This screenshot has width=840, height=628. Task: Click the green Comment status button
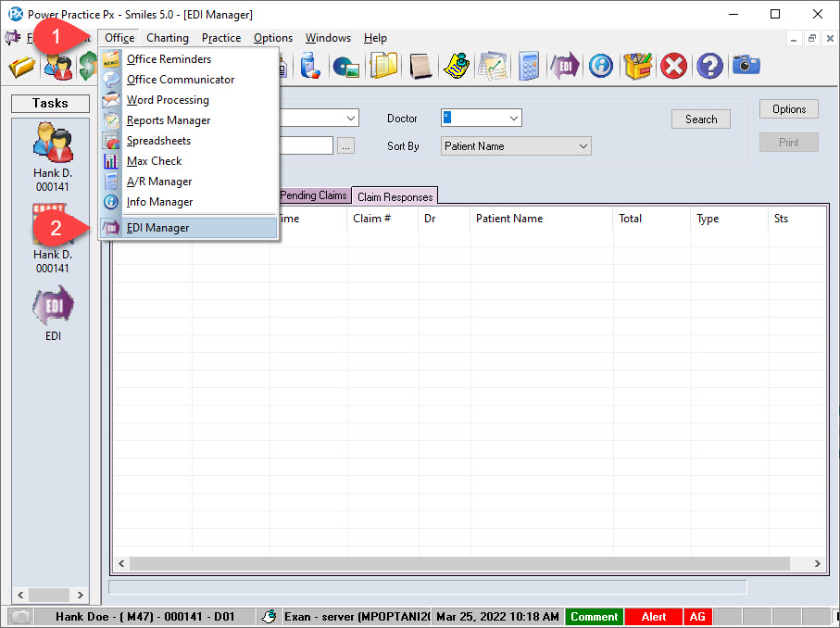[x=594, y=617]
